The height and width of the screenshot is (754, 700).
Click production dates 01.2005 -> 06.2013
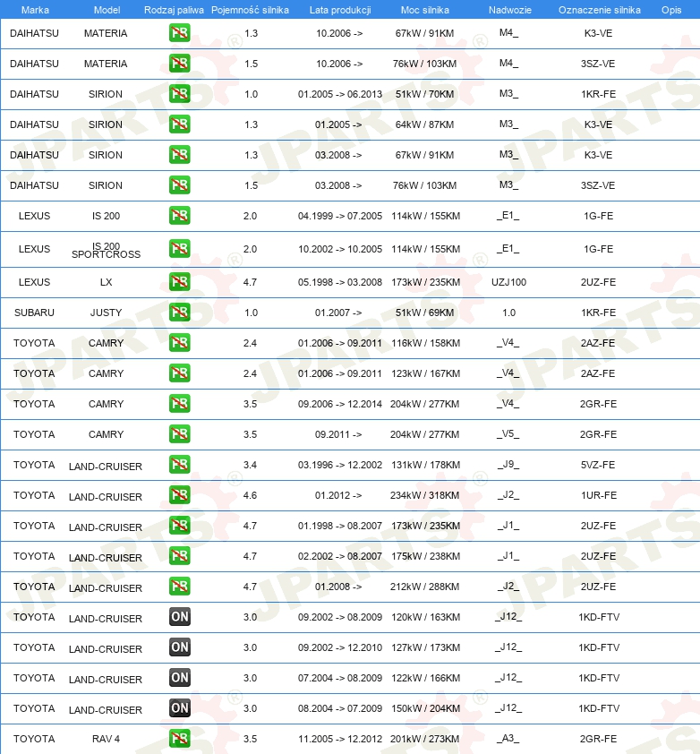340,94
